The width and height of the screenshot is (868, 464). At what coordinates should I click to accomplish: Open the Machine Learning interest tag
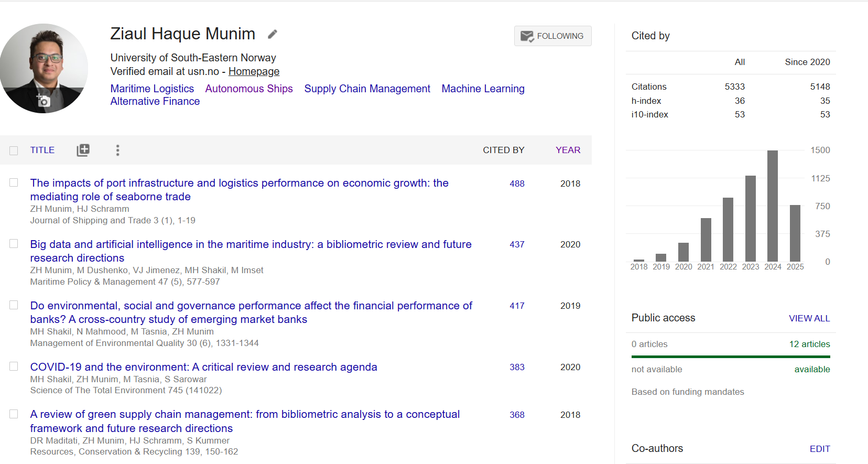pos(483,89)
